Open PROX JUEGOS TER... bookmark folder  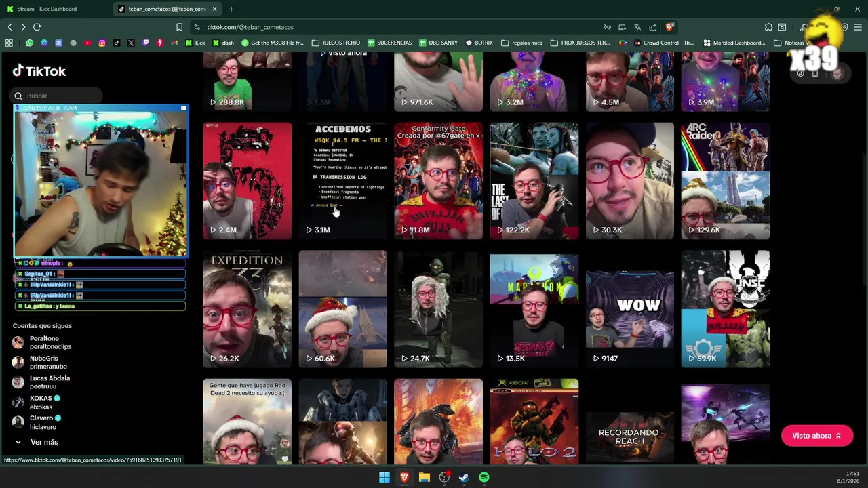click(580, 43)
